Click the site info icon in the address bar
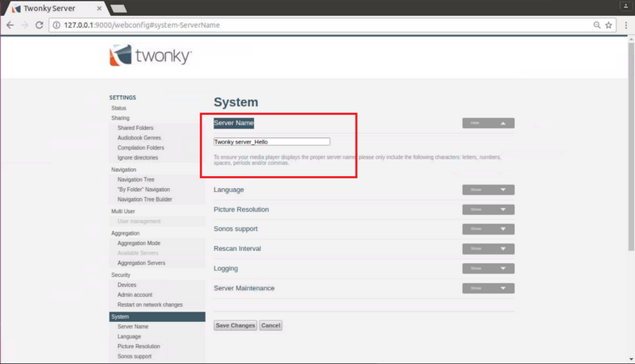 (x=56, y=25)
